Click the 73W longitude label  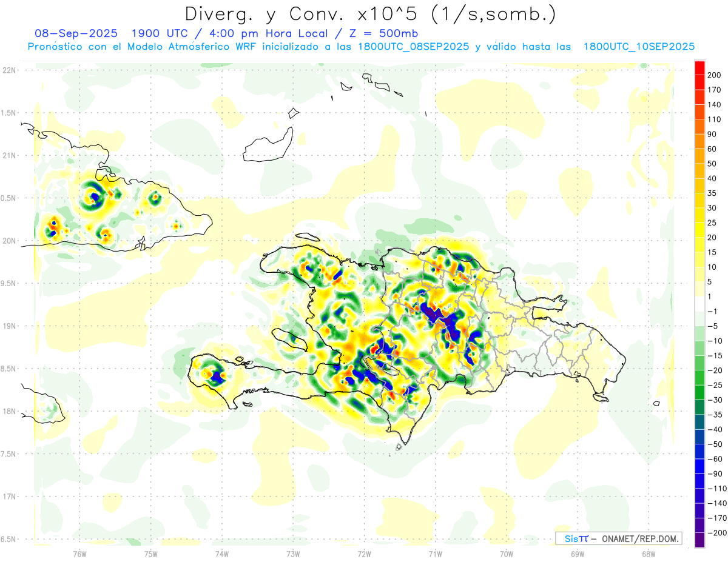point(293,554)
